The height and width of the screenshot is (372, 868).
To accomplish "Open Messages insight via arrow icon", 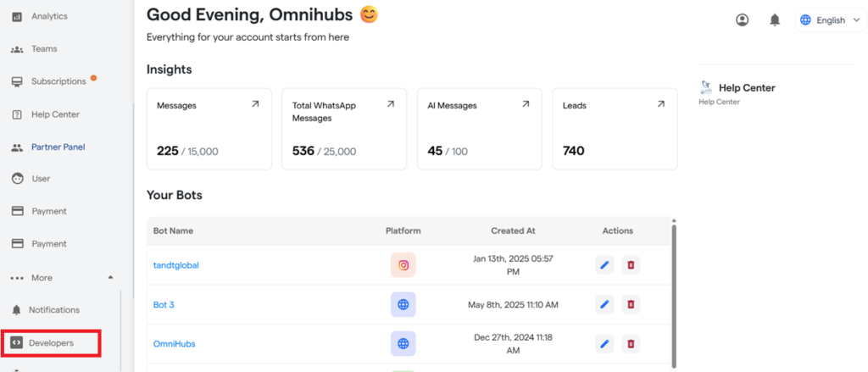I will point(255,104).
